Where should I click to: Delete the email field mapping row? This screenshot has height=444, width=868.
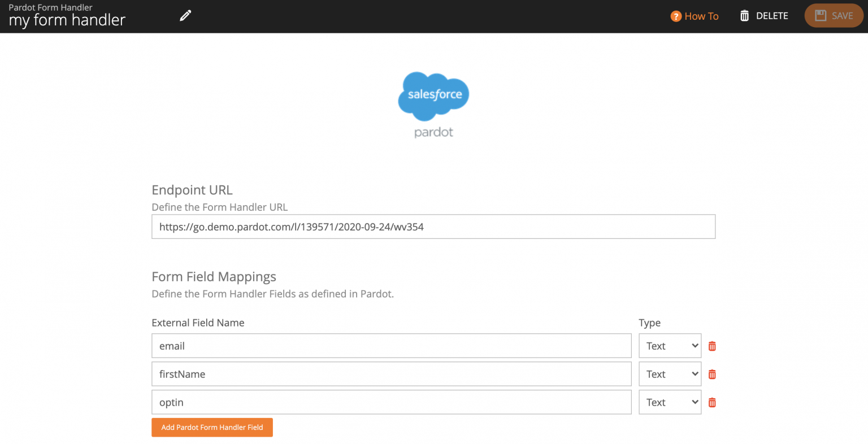711,346
